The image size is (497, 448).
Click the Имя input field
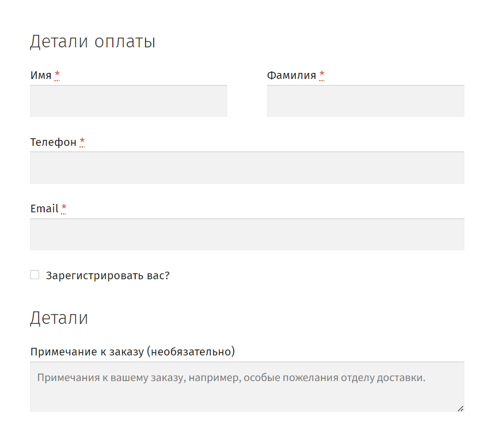point(129,101)
